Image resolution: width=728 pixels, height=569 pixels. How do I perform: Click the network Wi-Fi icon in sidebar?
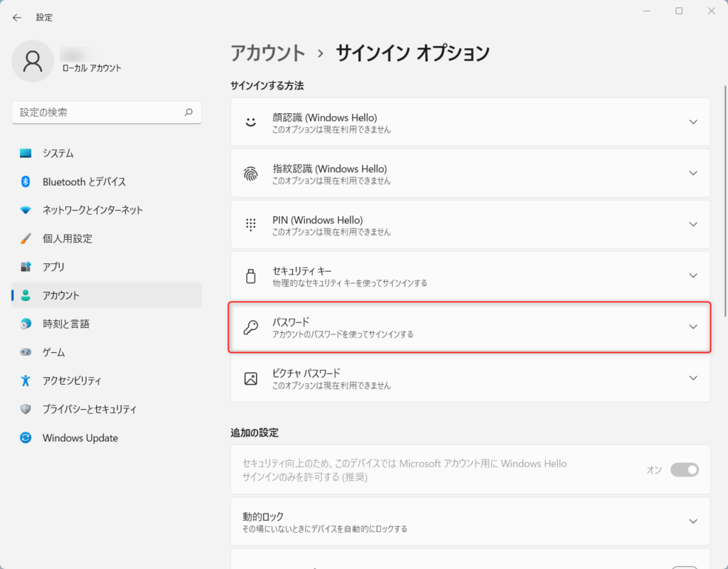[x=26, y=210]
